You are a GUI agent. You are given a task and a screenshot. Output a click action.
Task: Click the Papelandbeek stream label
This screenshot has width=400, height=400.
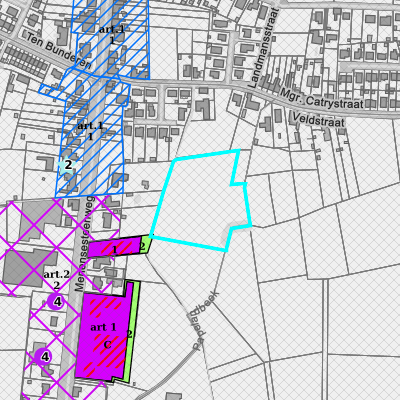click(206, 321)
